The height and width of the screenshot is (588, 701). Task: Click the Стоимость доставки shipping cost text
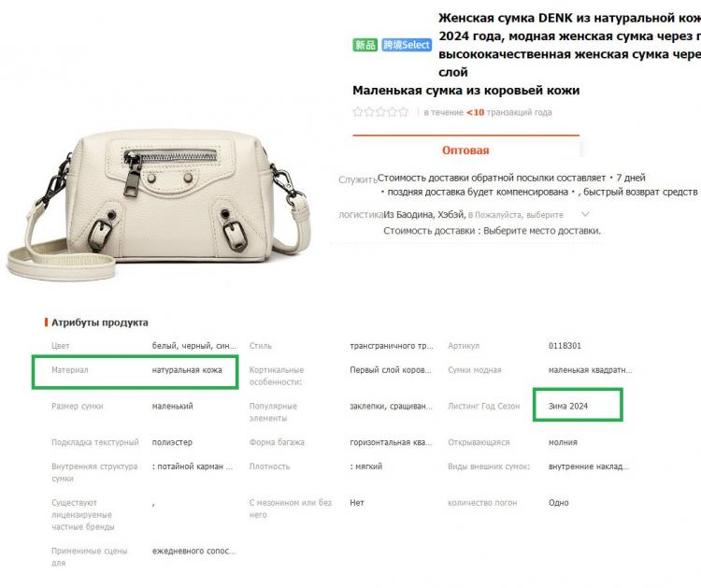coord(492,231)
